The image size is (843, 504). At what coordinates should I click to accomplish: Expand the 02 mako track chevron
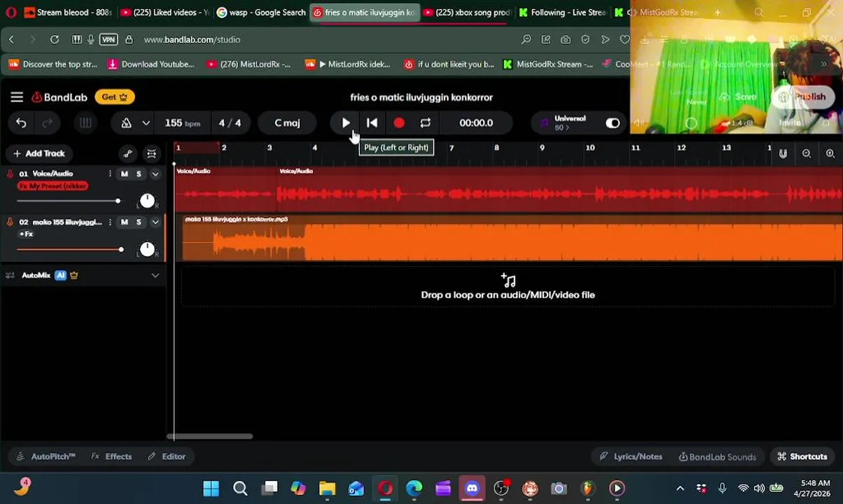[155, 223]
